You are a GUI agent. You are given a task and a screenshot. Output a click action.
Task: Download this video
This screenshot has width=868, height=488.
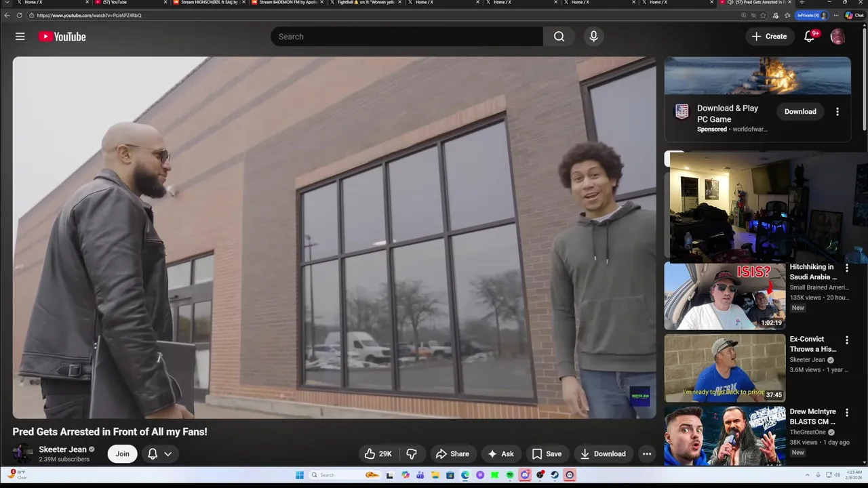pos(603,454)
